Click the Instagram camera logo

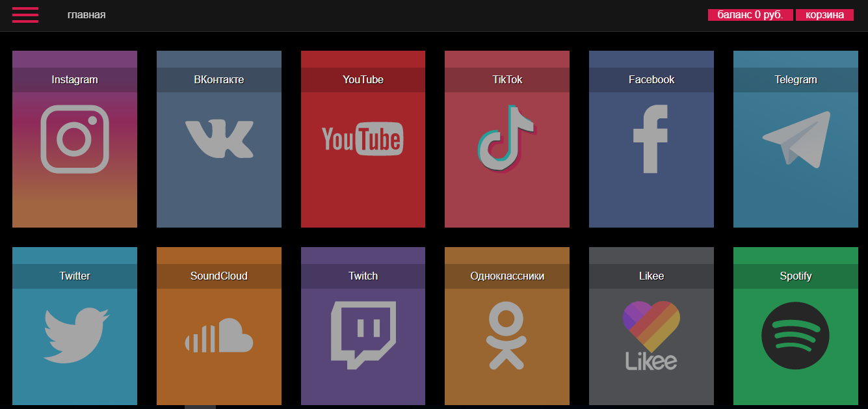(x=75, y=139)
